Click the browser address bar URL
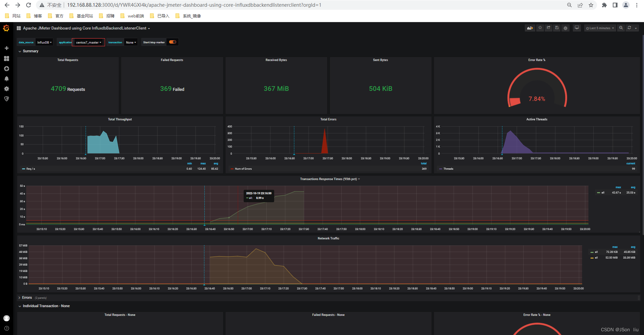The height and width of the screenshot is (335, 644). tap(194, 5)
